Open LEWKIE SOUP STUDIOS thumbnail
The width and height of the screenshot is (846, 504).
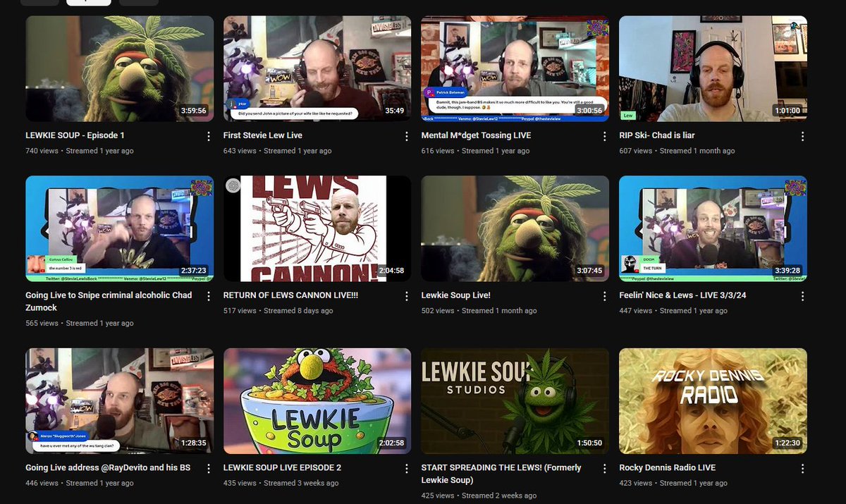pyautogui.click(x=515, y=401)
